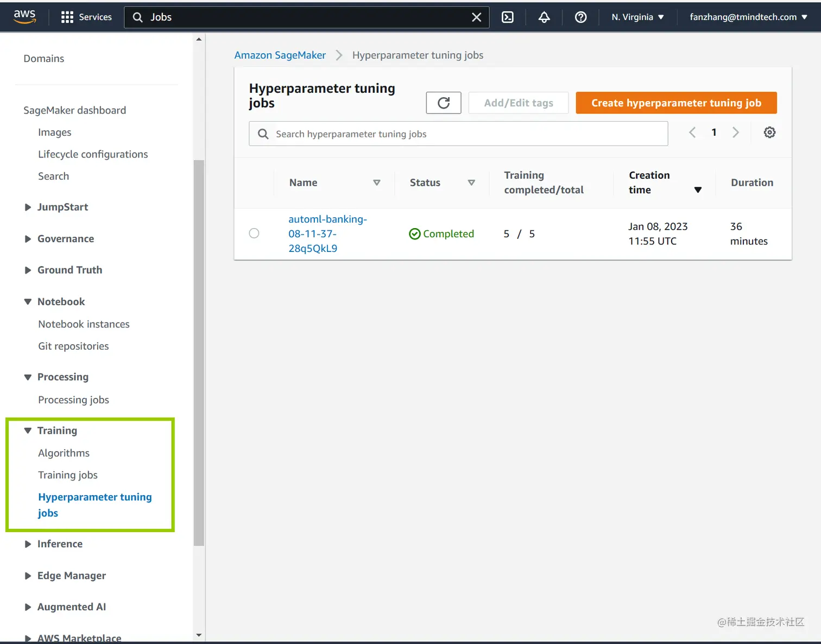Open Algorithms under Training
This screenshot has width=821, height=644.
tap(64, 453)
